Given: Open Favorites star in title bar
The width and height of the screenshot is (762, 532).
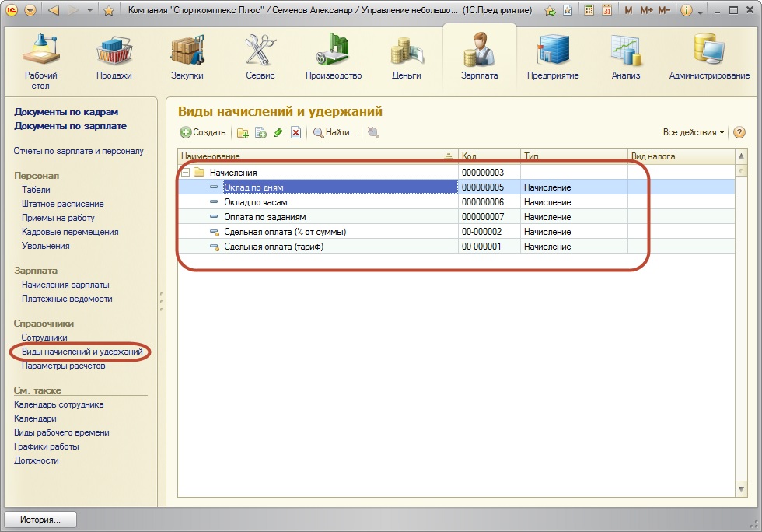Looking at the screenshot, I should (x=109, y=10).
